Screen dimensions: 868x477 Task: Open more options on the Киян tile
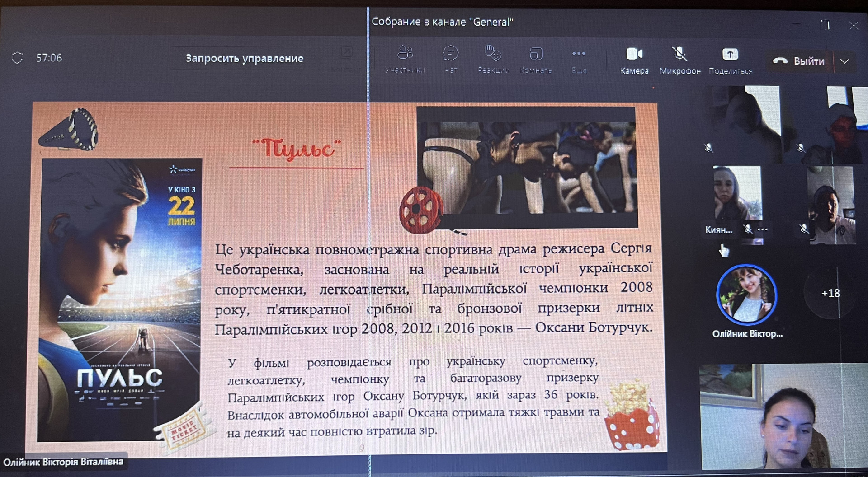[763, 229]
